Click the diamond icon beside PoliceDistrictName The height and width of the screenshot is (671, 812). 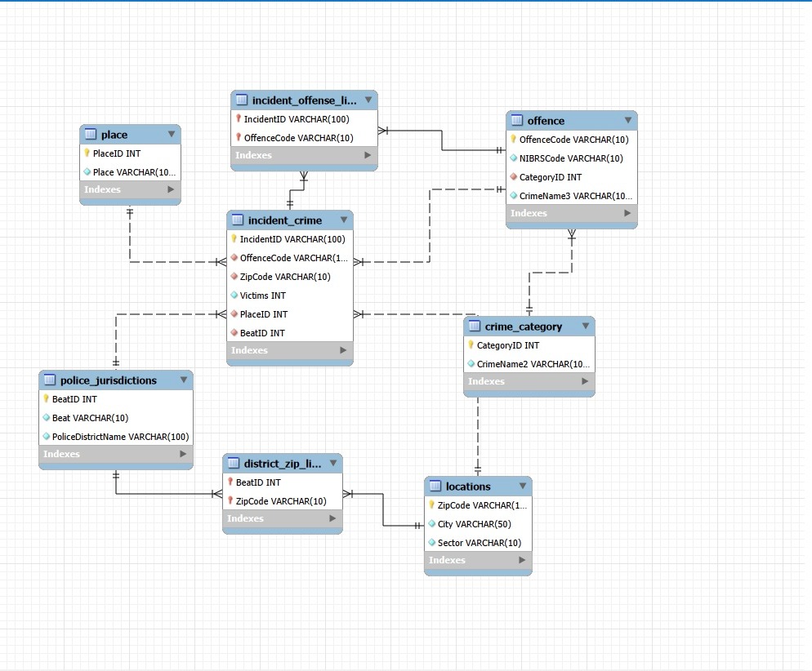coord(46,436)
